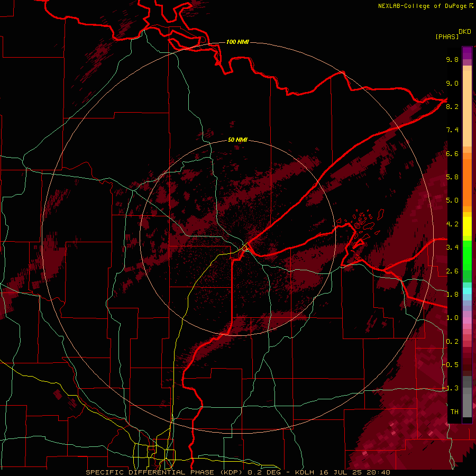Select the 5.0 scale value

click(x=452, y=200)
